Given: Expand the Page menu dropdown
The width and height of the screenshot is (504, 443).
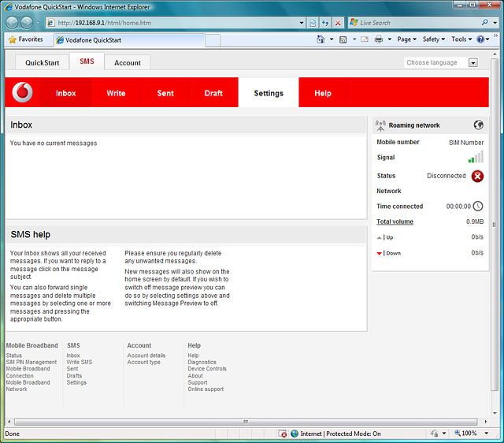Looking at the screenshot, I should 406,39.
